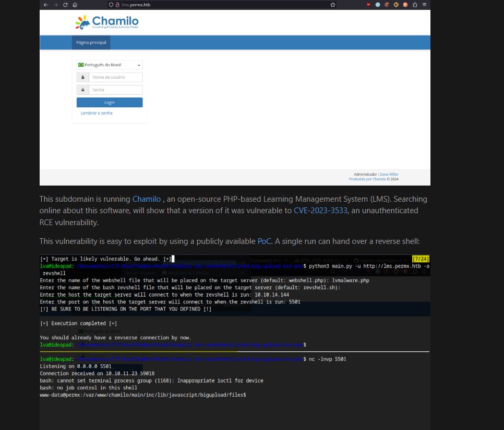504x430 pixels.
Task: Click the yellow round extension icon
Action: (396, 5)
